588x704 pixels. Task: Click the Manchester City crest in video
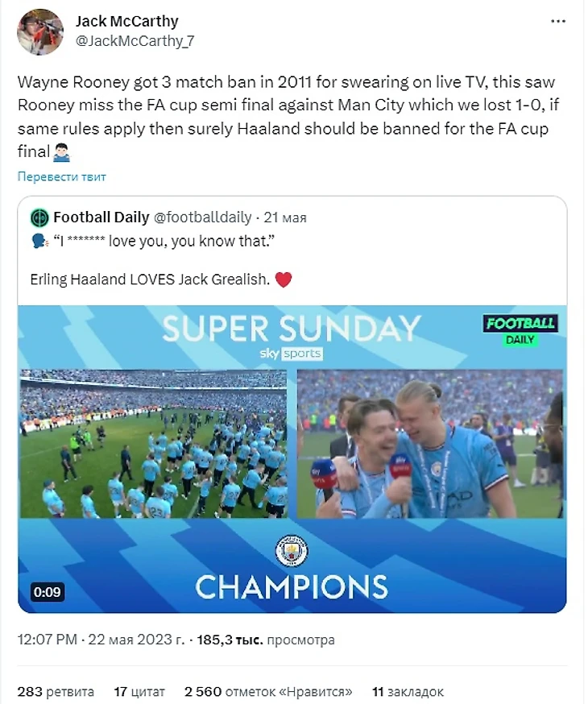(292, 551)
